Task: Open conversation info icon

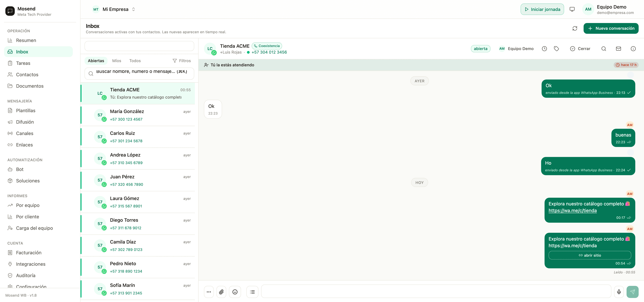Action: [x=633, y=49]
